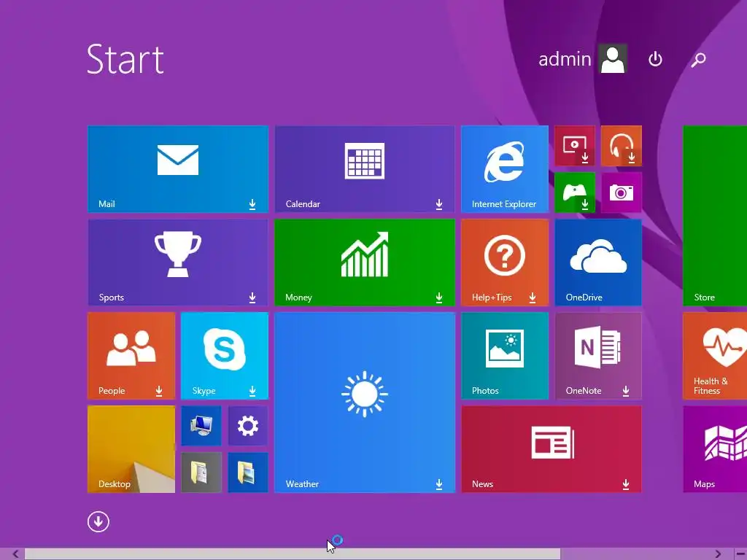Open the Maps tile

(715, 448)
